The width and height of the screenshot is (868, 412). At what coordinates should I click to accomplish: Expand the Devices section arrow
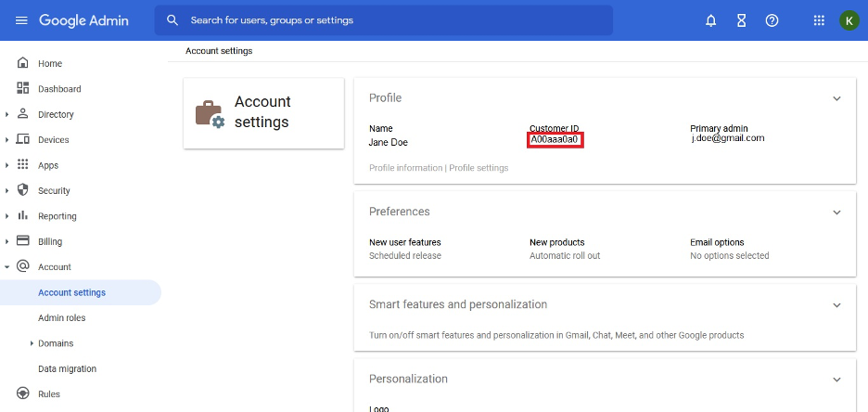tap(6, 140)
